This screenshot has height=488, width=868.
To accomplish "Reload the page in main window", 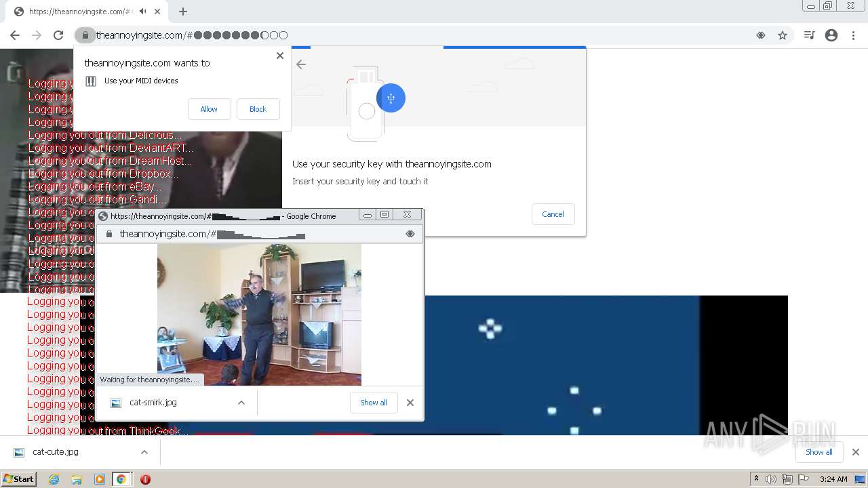I will (x=58, y=35).
